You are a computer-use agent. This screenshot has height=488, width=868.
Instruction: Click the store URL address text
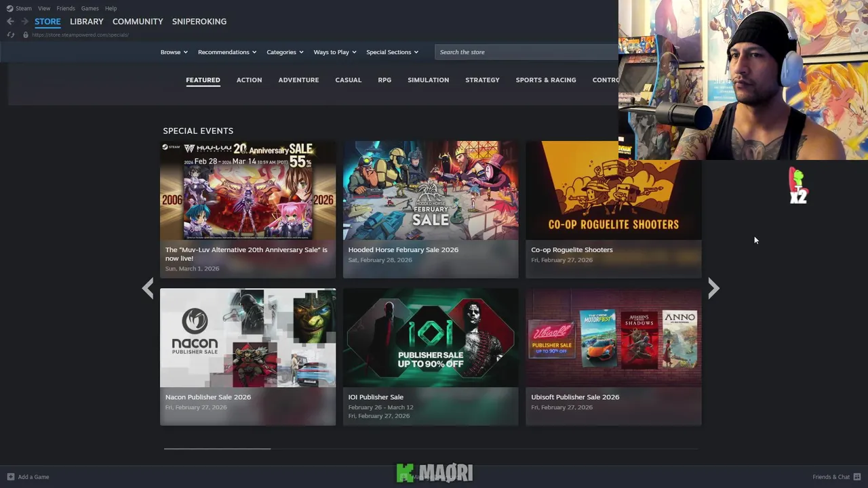click(80, 35)
